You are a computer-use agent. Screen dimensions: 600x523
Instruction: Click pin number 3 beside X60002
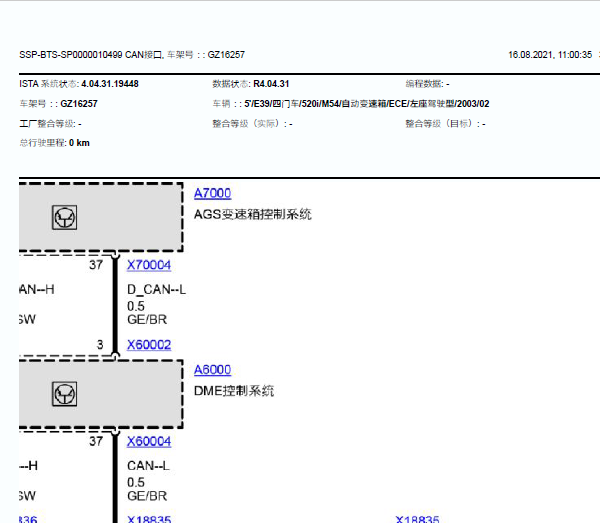100,345
